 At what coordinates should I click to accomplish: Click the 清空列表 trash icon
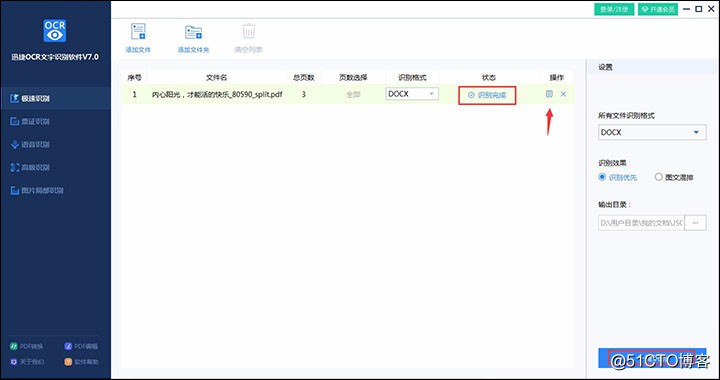coord(248,31)
